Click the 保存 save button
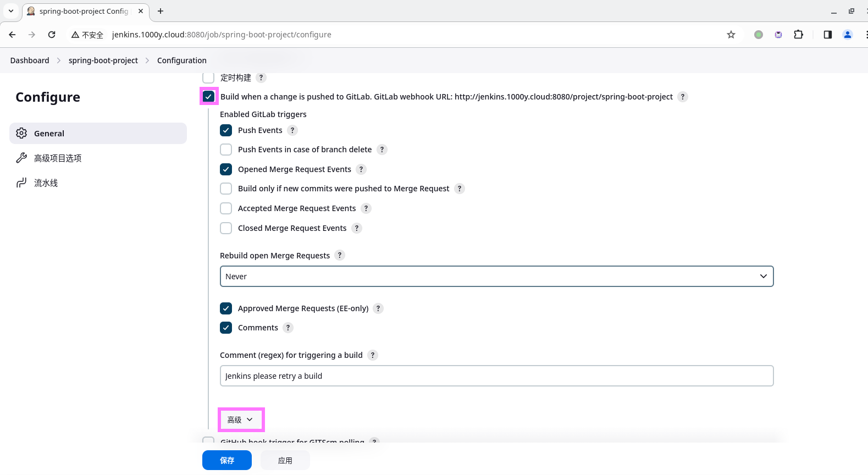This screenshot has width=868, height=475. tap(227, 460)
